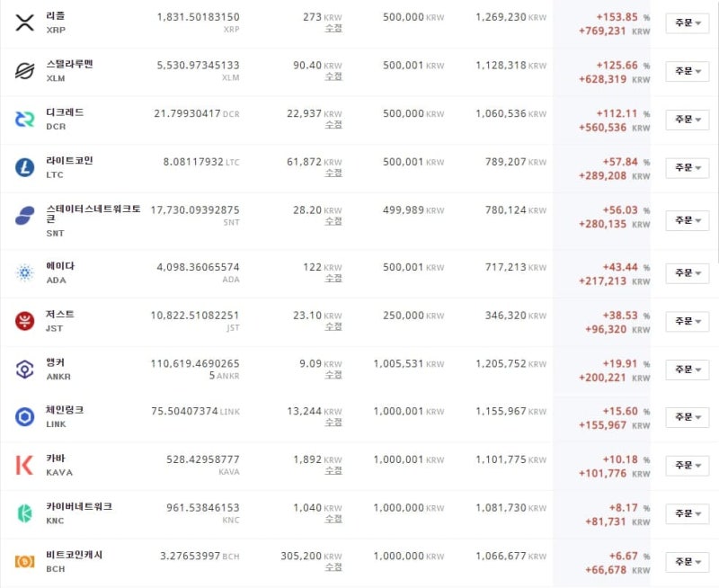The height and width of the screenshot is (588, 719).
Task: Open the 주문 dropdown for LTC row
Action: 688,168
